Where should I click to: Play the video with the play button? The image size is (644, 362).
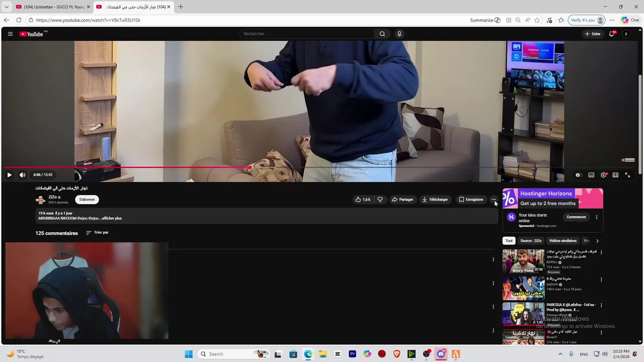[x=9, y=175]
